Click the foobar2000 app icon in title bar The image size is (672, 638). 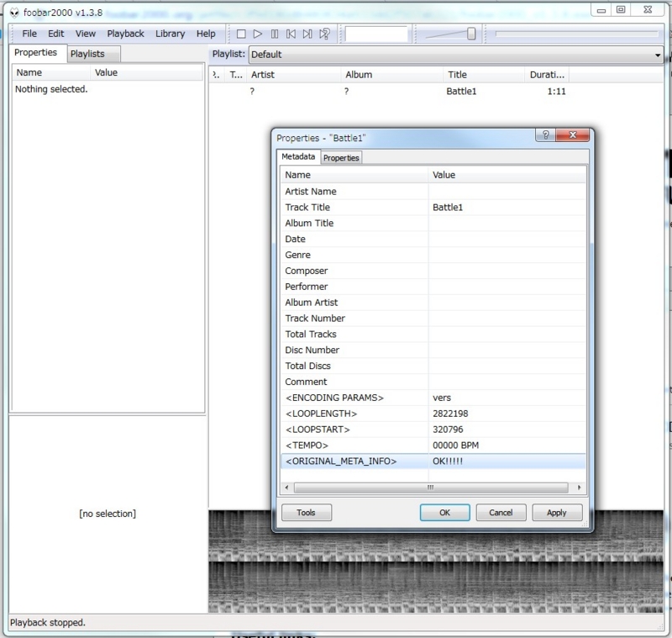14,13
